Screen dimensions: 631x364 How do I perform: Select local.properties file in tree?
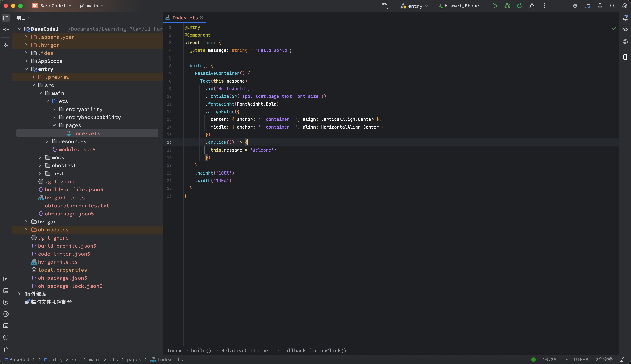62,270
